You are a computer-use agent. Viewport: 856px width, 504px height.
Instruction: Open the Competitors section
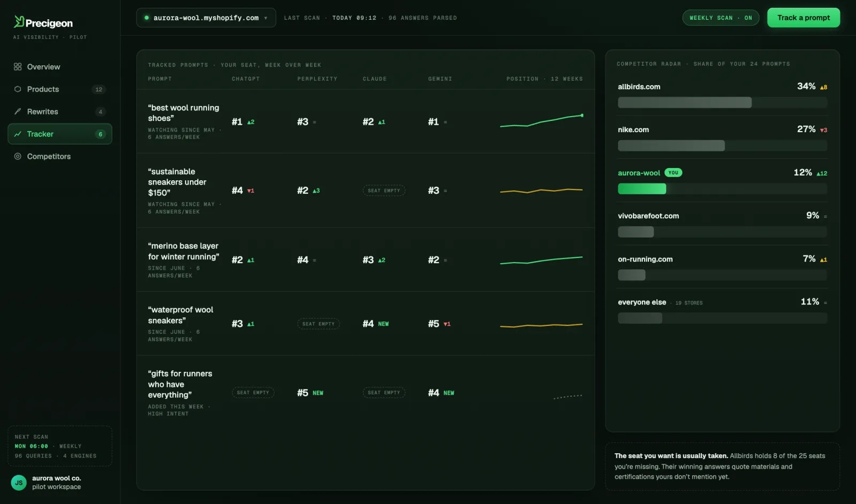tap(60, 157)
